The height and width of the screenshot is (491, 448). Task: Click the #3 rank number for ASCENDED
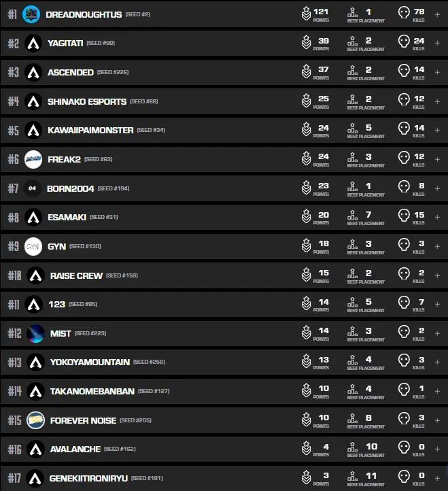click(13, 72)
